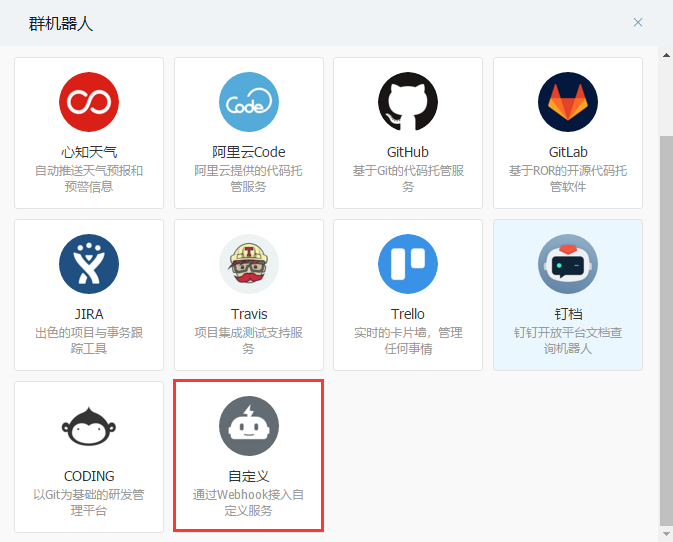The image size is (673, 542).
Task: Select the CODING monkey icon
Action: click(x=89, y=427)
